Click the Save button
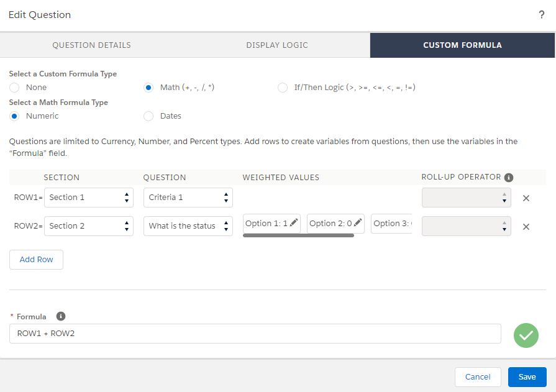Viewport: 556px width, 392px height. 527,376
